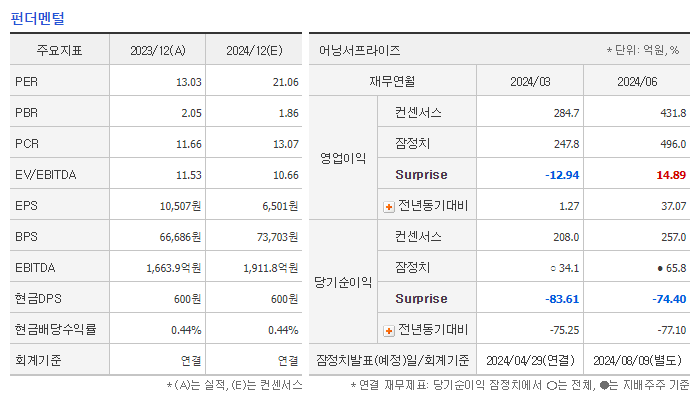Click PER estimate 21.06
699x396 pixels.
pos(285,82)
